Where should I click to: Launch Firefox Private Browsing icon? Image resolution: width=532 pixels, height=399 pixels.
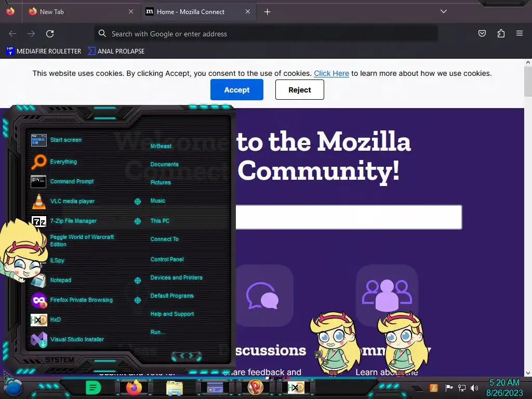tap(38, 300)
